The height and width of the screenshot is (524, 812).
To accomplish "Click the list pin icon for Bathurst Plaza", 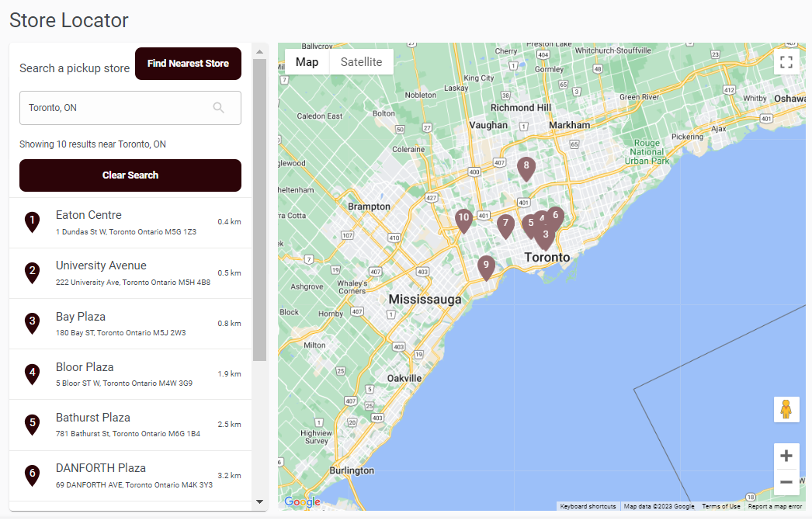I will 32,425.
